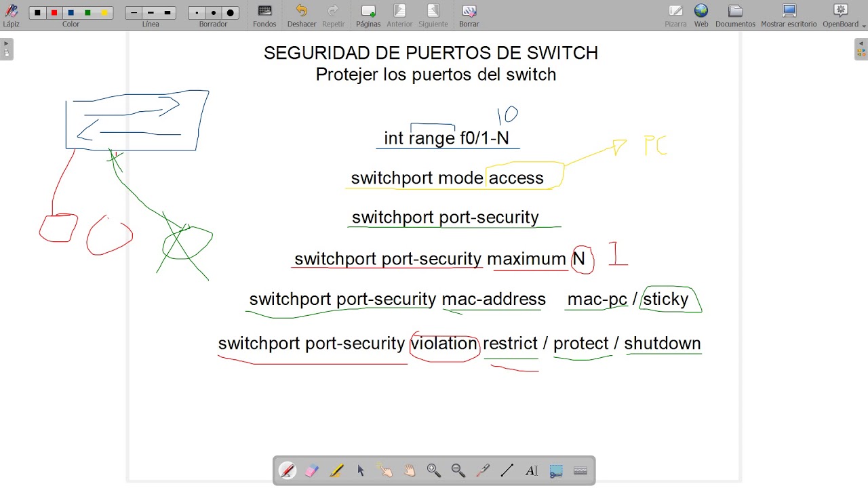The image size is (868, 488).
Task: Click the 'int range f0/1-N' text
Action: (446, 138)
